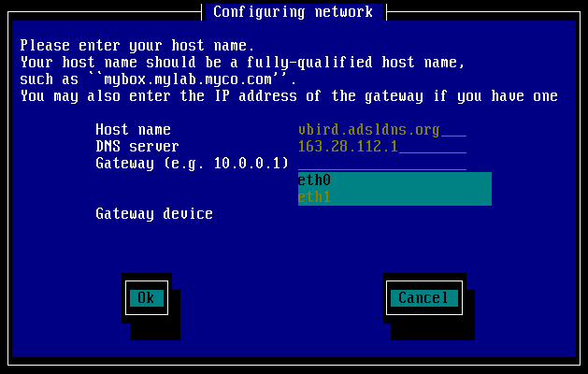Click the Ok button

click(147, 298)
